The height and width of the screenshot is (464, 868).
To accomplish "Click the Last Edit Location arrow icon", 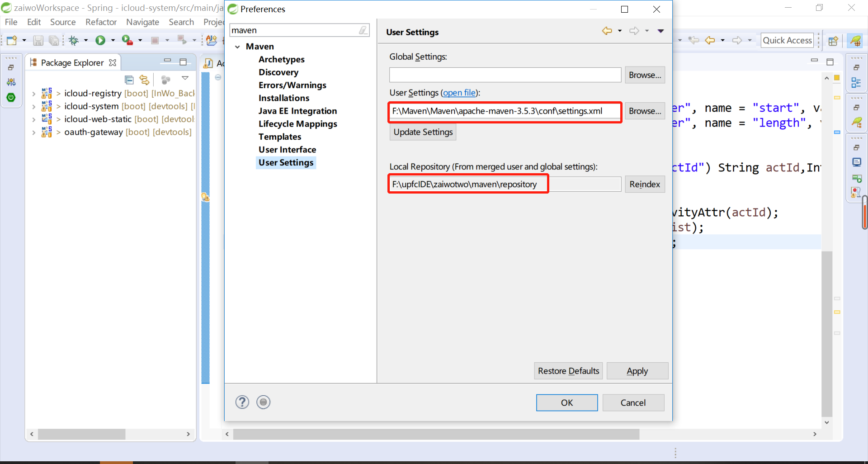I will pyautogui.click(x=693, y=40).
